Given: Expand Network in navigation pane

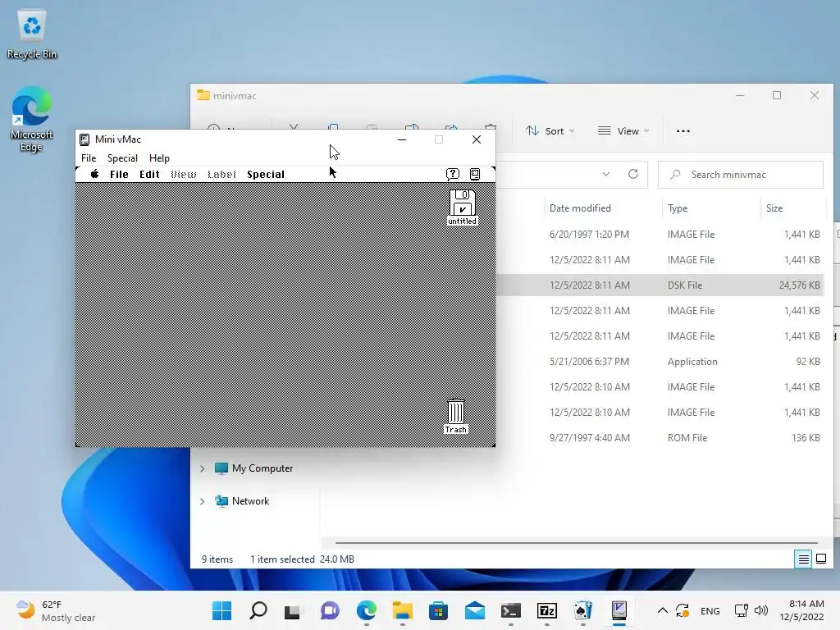Looking at the screenshot, I should (202, 501).
